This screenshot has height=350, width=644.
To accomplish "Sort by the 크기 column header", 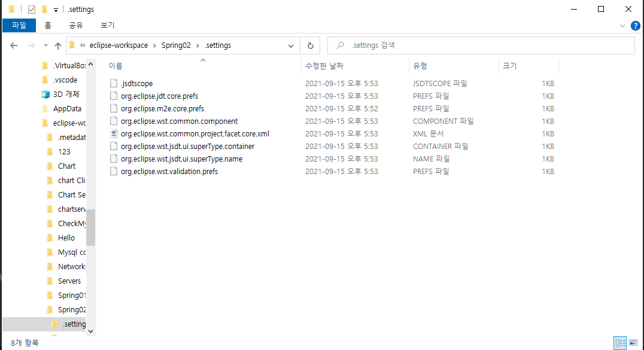I will coord(510,66).
